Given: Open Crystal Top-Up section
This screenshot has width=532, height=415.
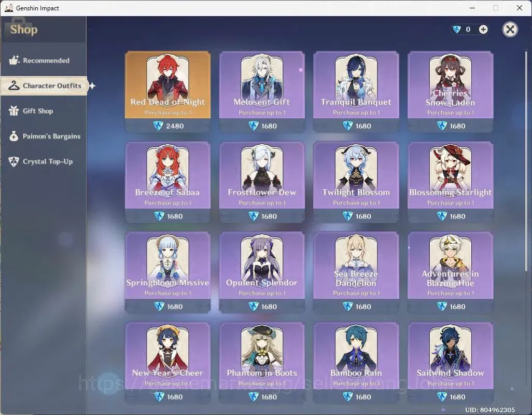Looking at the screenshot, I should coord(43,161).
